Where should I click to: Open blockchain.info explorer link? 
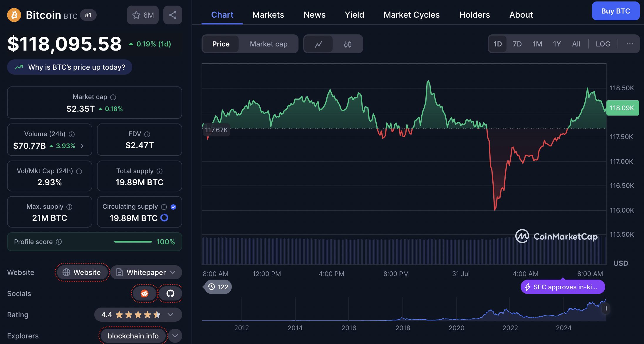(133, 336)
